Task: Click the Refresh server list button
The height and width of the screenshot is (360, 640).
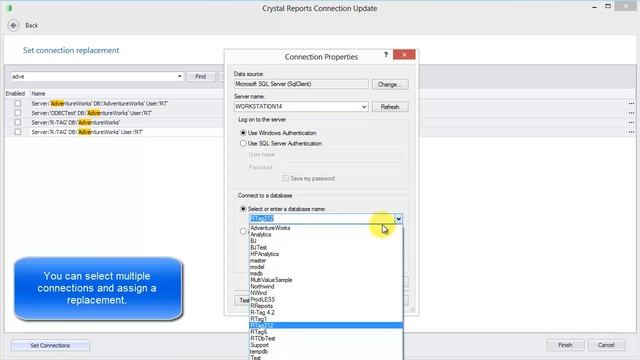Action: click(390, 107)
